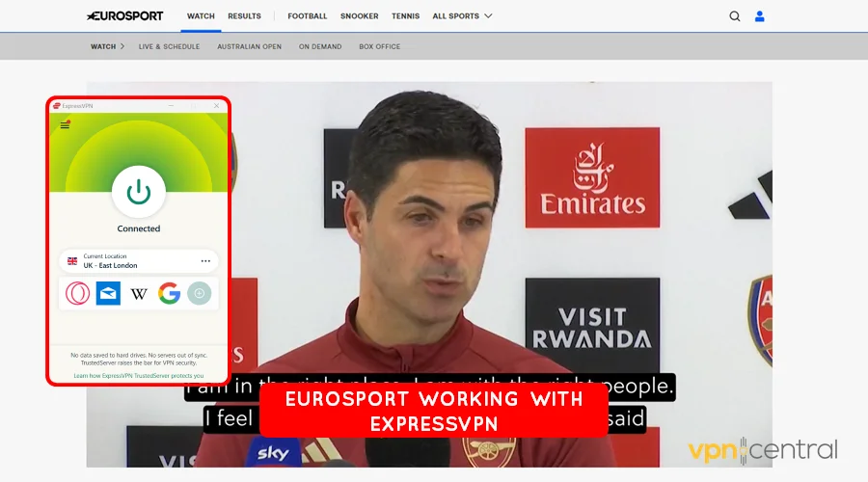This screenshot has height=482, width=868.
Task: Add a new shortcut in ExpressVPN
Action: [x=200, y=293]
